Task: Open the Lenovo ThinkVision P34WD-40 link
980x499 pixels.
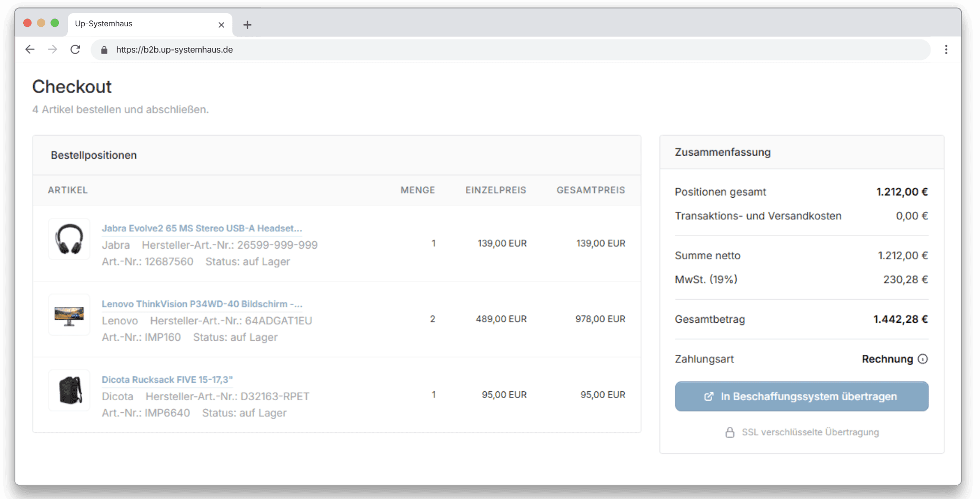Action: click(202, 304)
